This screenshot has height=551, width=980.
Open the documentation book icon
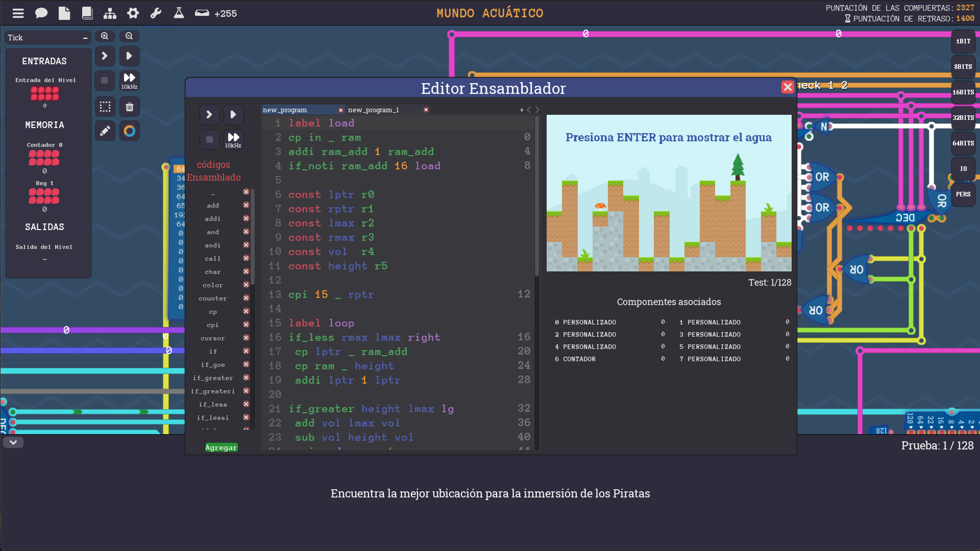pos(87,13)
